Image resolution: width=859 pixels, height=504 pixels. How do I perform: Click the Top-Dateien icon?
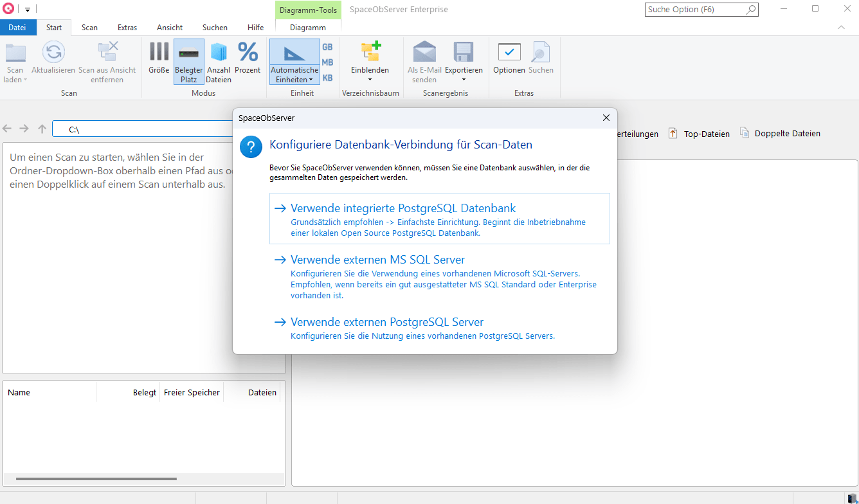point(673,134)
